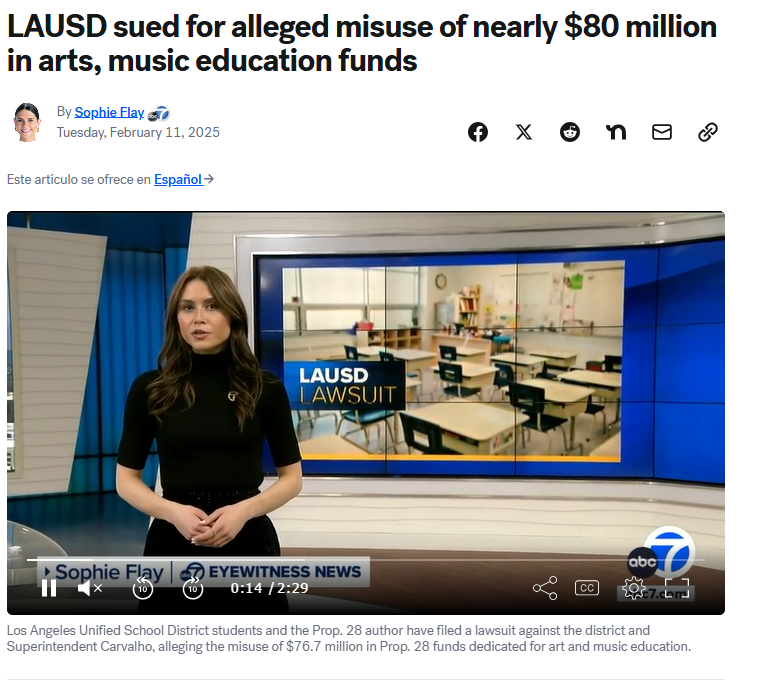Open the video player share icon

point(545,588)
